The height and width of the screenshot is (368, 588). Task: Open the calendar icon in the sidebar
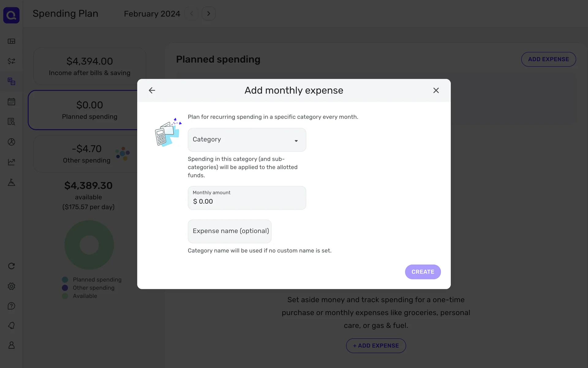11,102
